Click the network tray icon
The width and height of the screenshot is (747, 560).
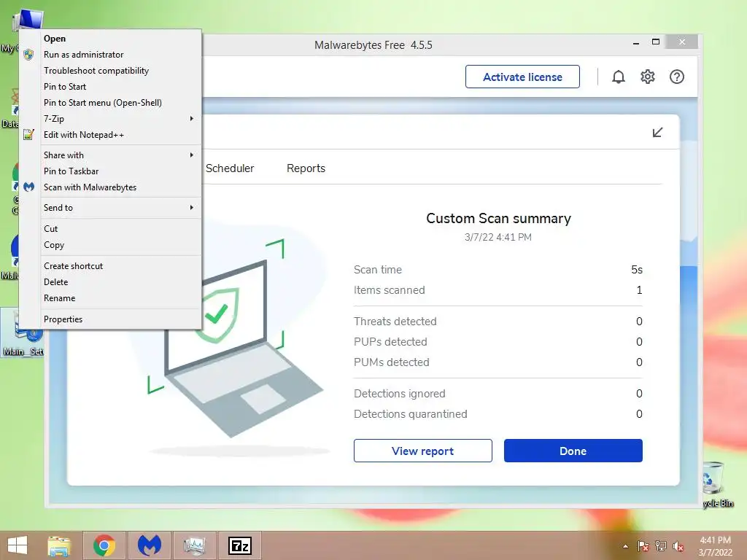click(x=661, y=546)
